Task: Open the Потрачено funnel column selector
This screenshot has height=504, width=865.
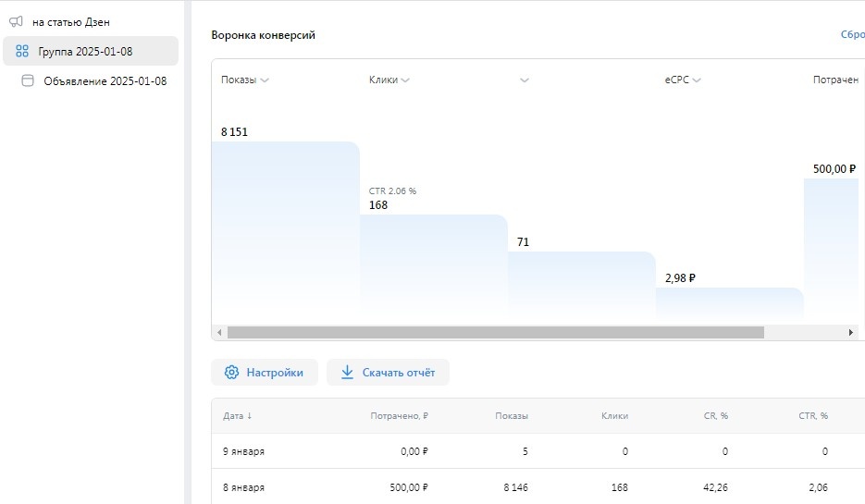Action: pos(835,80)
